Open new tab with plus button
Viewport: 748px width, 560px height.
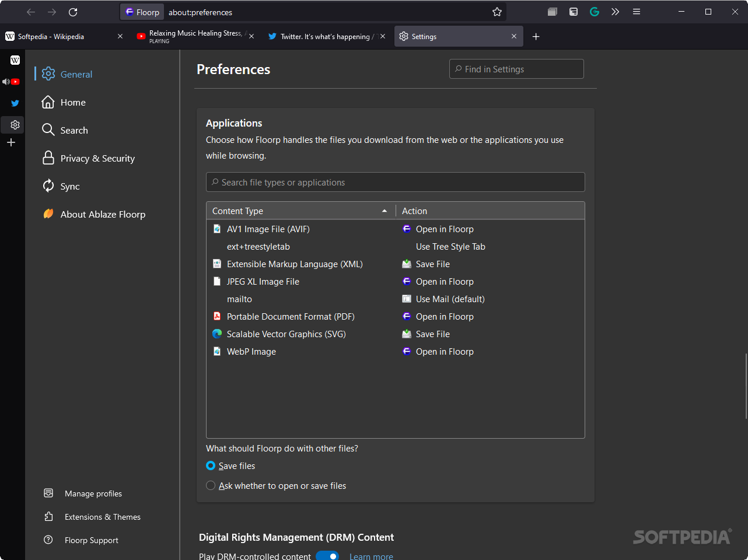(536, 36)
